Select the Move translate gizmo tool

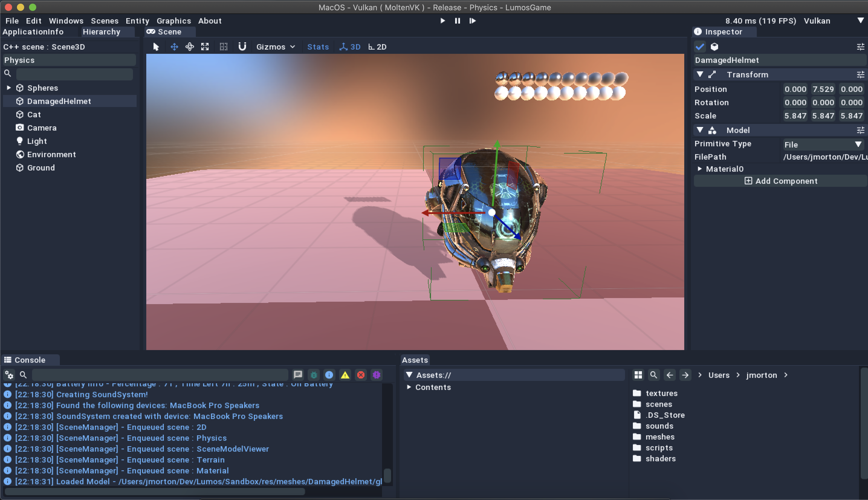174,47
